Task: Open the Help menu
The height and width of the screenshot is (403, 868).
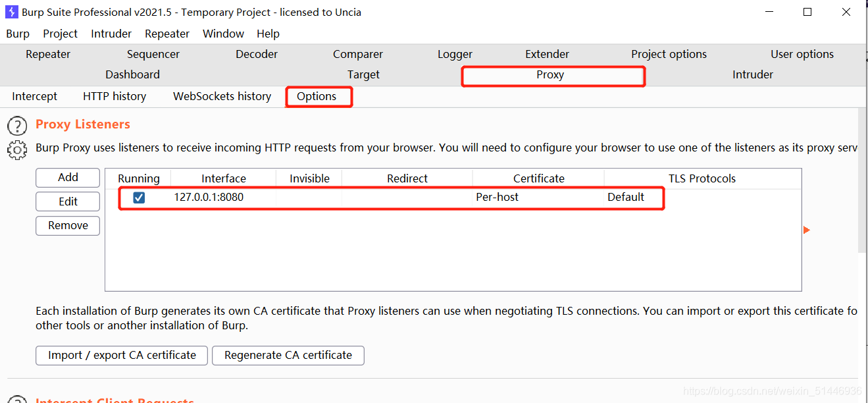Action: click(x=268, y=34)
